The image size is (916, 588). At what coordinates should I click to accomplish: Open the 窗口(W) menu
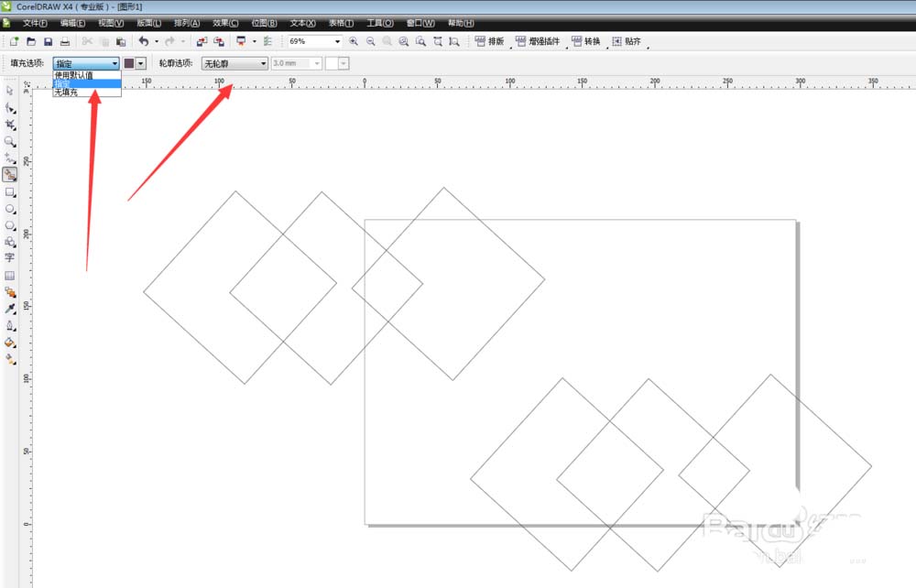click(x=420, y=24)
